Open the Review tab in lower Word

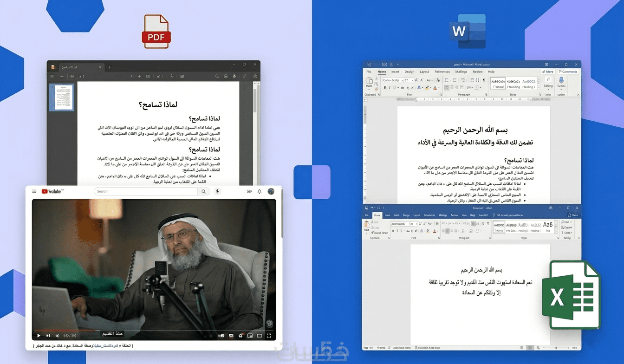click(x=454, y=215)
